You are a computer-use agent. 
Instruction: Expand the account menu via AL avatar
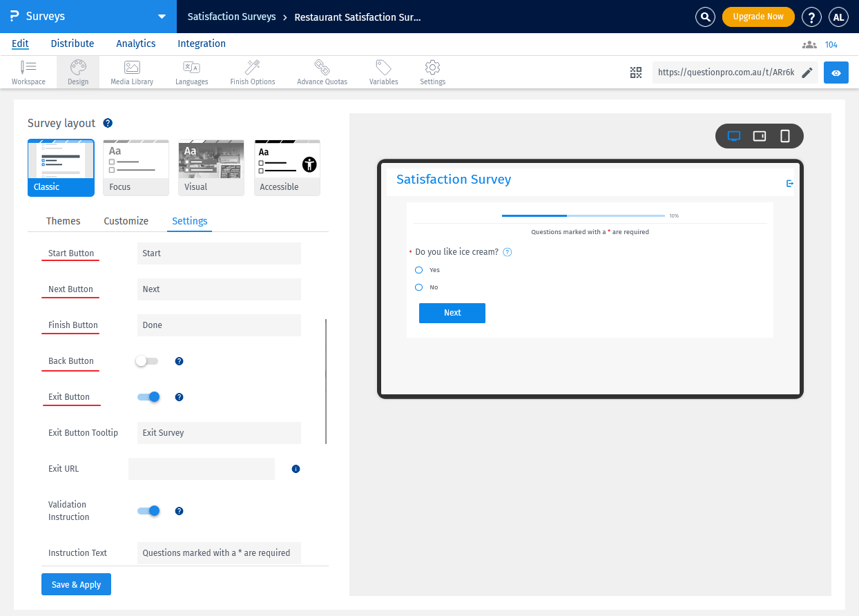[x=838, y=17]
